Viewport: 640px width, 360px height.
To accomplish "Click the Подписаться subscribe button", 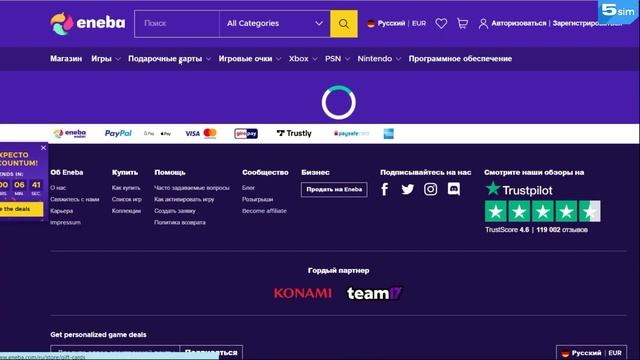I will (x=211, y=352).
